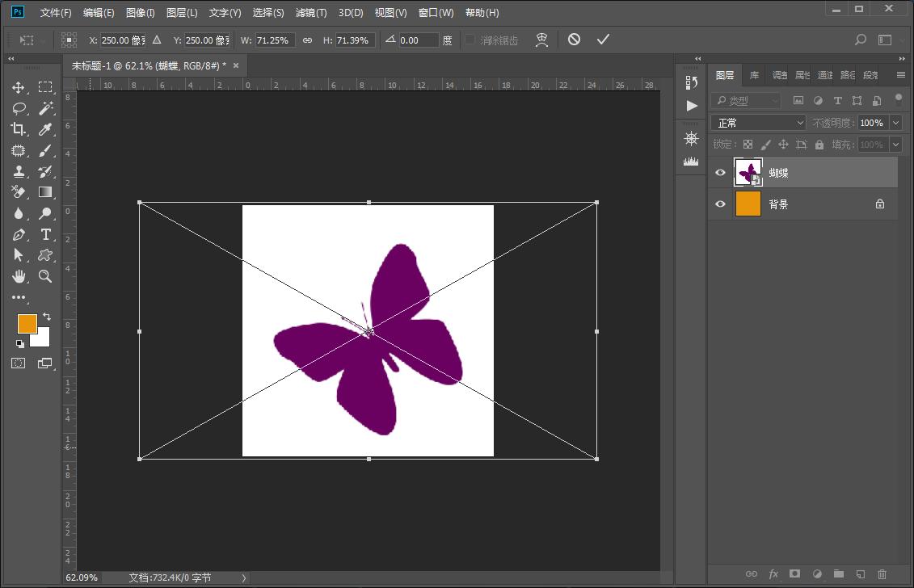Viewport: 914px width, 588px height.
Task: Switch to warp mode icon
Action: (542, 40)
